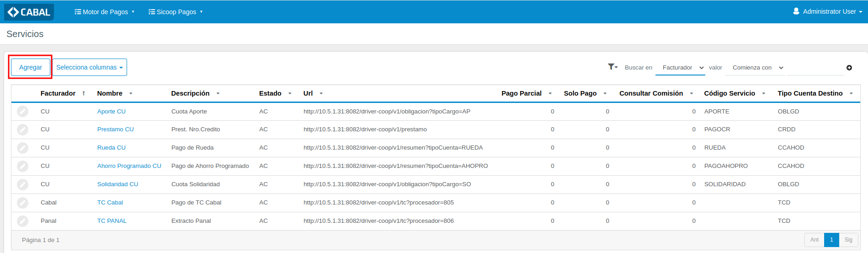Click the edit pencil icon for Aporte CU
This screenshot has height=253, width=868.
point(22,112)
